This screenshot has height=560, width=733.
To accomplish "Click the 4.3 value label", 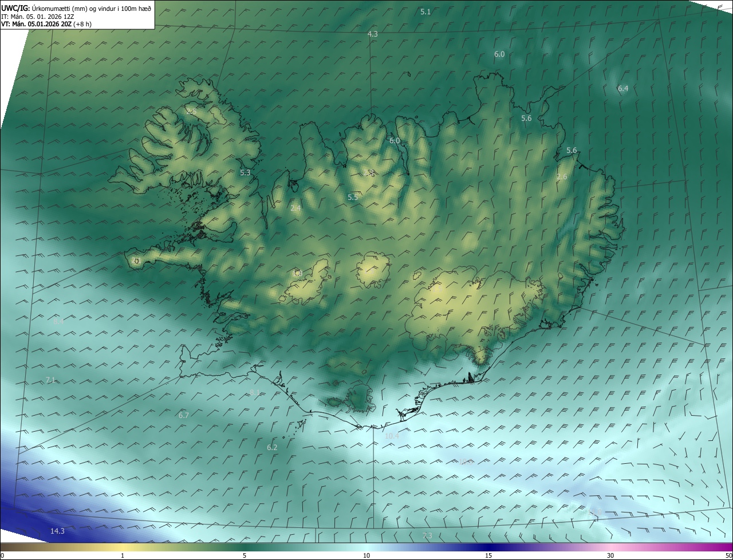I will pyautogui.click(x=372, y=34).
